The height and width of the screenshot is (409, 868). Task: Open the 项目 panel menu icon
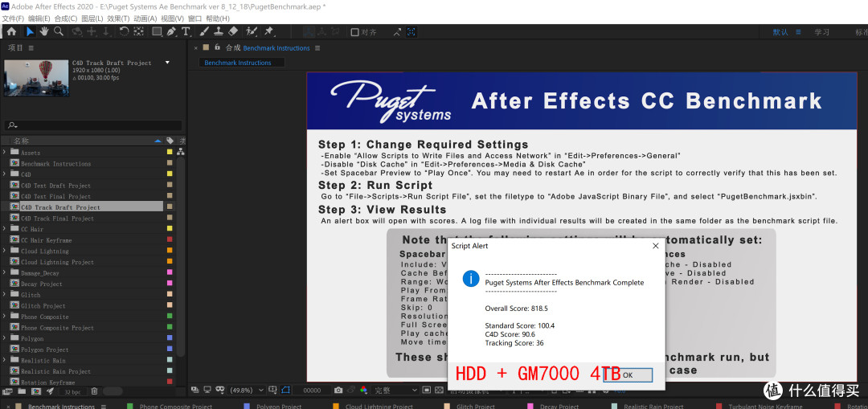pos(31,48)
